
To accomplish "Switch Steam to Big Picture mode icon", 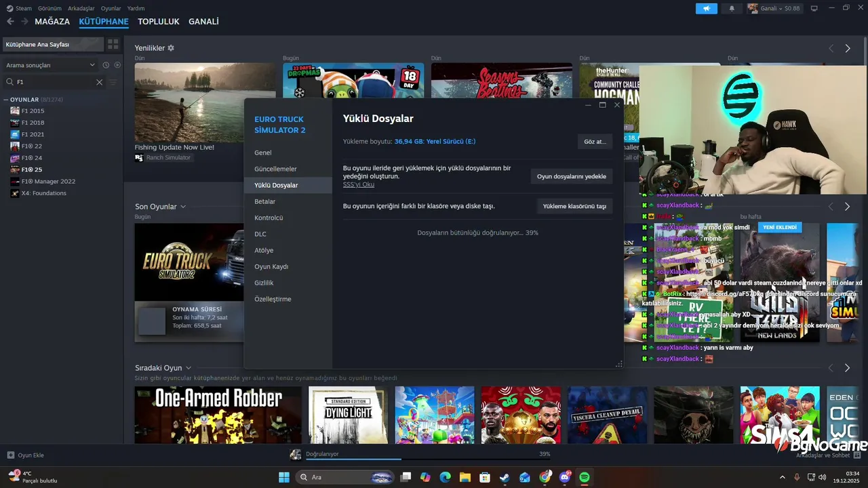I will tap(814, 8).
